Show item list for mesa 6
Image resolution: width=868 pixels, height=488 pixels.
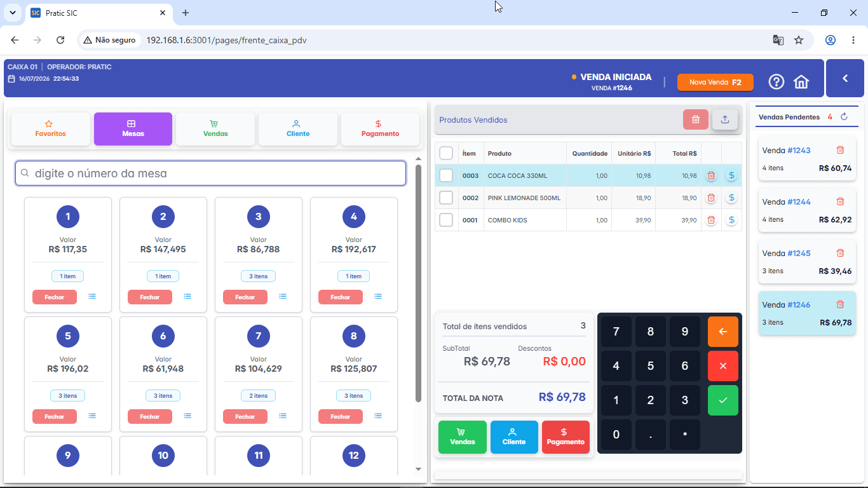(187, 416)
